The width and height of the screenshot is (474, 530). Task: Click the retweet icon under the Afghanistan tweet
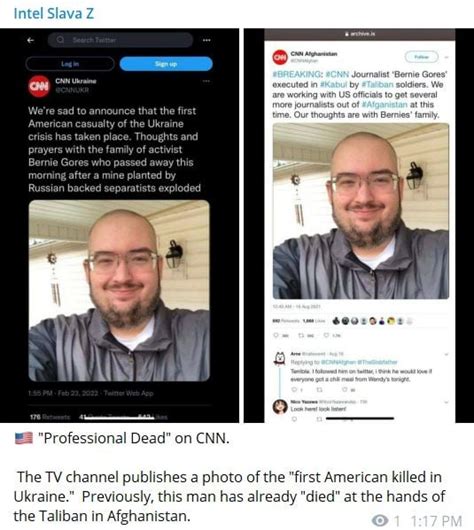300,335
